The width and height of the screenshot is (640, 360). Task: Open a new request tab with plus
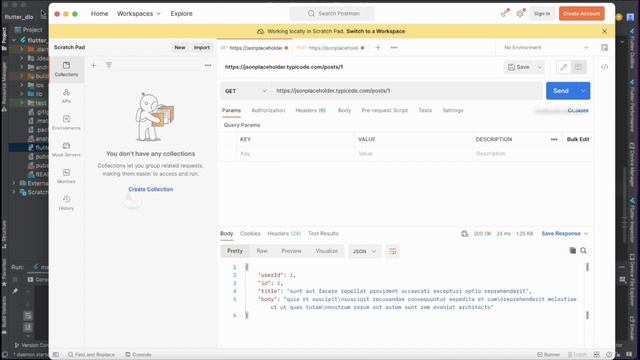click(x=378, y=48)
